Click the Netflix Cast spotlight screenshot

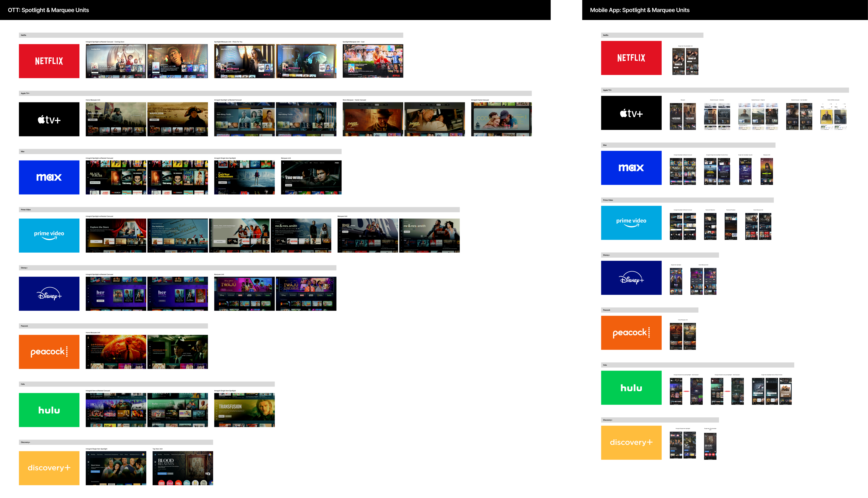[373, 61]
